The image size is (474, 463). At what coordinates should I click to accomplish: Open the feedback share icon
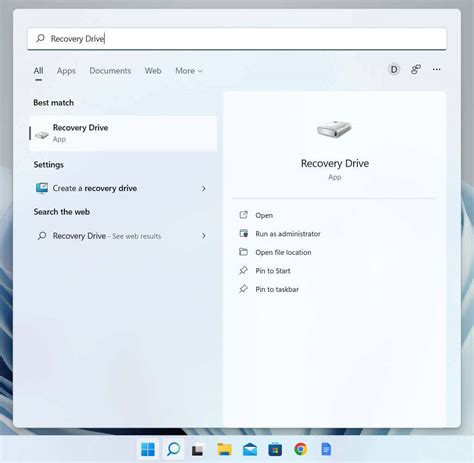pos(415,69)
